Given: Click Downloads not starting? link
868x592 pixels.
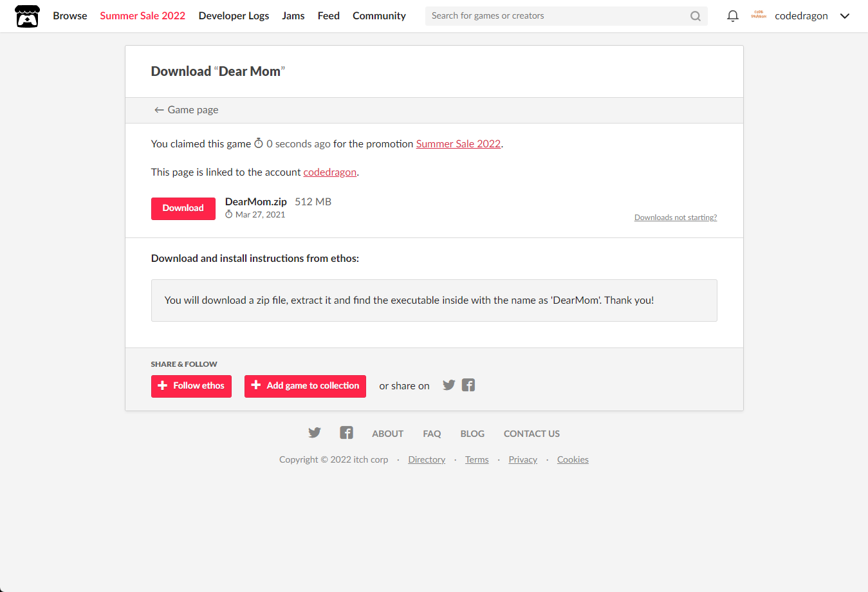Looking at the screenshot, I should coord(676,217).
